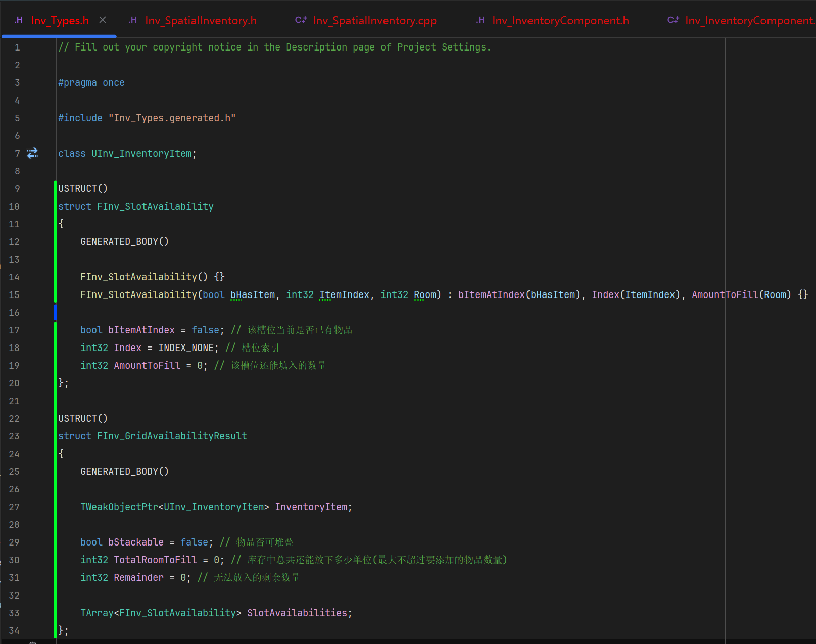Click TArray on line 33

[x=97, y=613]
